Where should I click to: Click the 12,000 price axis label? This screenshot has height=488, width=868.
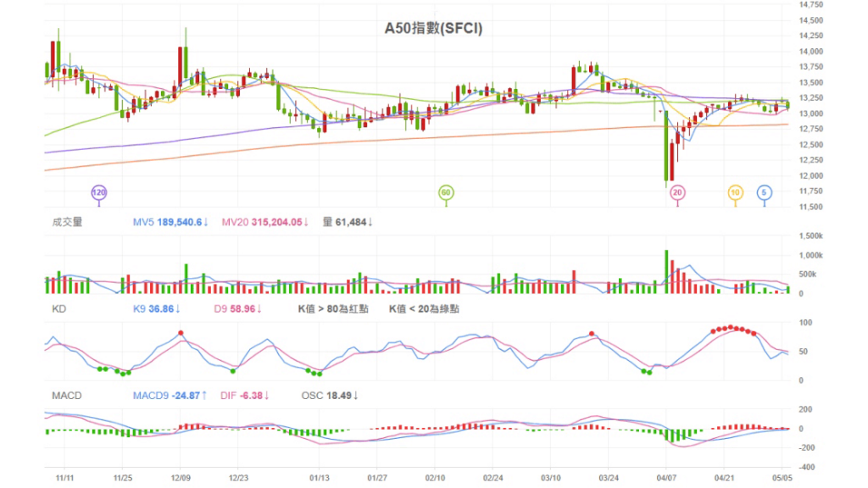(811, 176)
